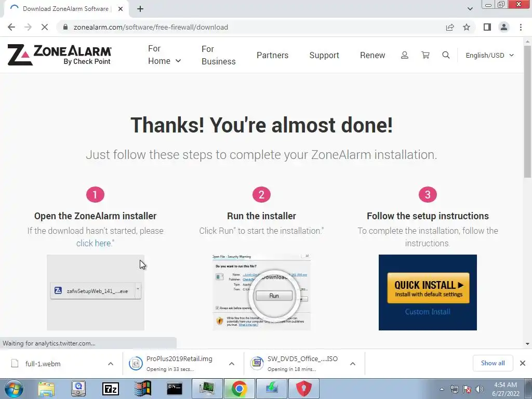Expand the For Home menu
This screenshot has width=532, height=399.
[x=164, y=55]
